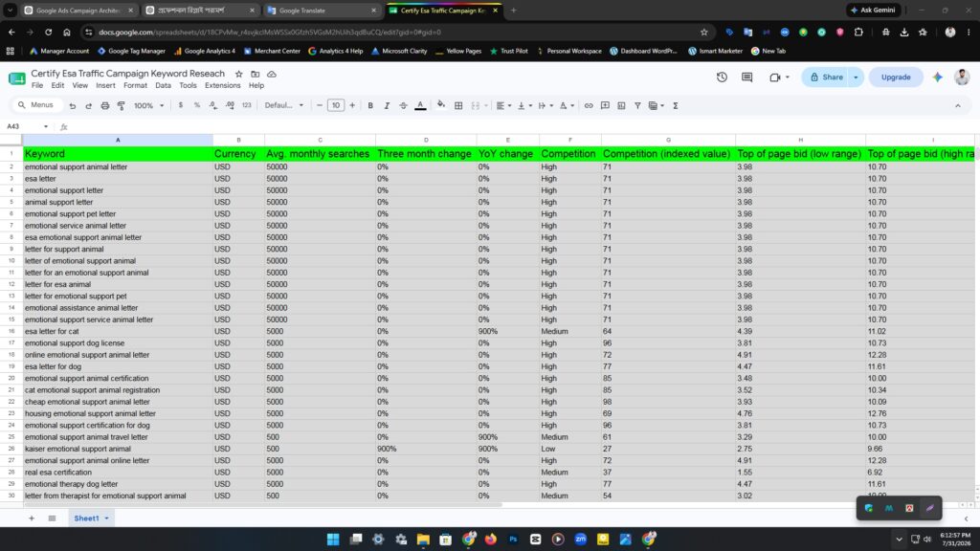The image size is (980, 551).
Task: Click the Upgrade button
Action: tap(896, 77)
